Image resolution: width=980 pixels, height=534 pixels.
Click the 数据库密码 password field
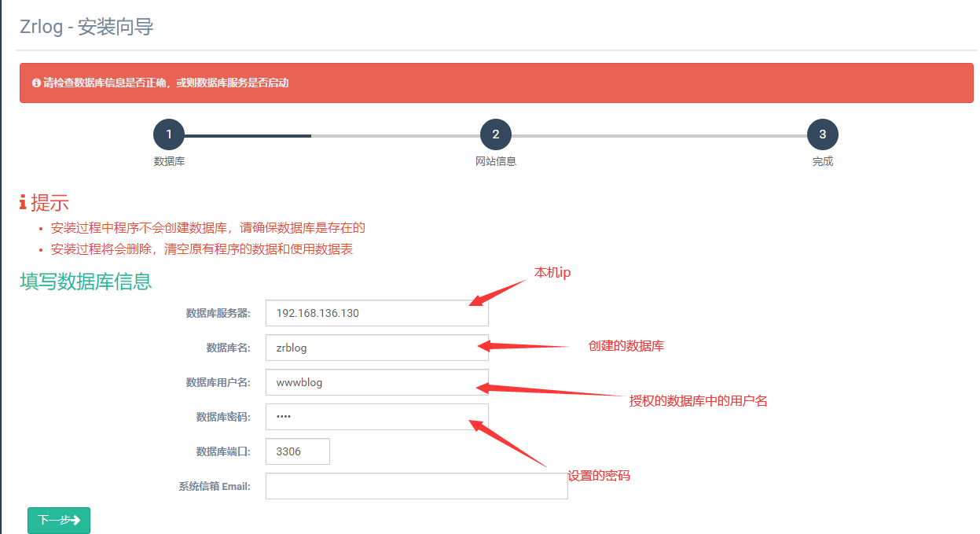click(x=376, y=416)
